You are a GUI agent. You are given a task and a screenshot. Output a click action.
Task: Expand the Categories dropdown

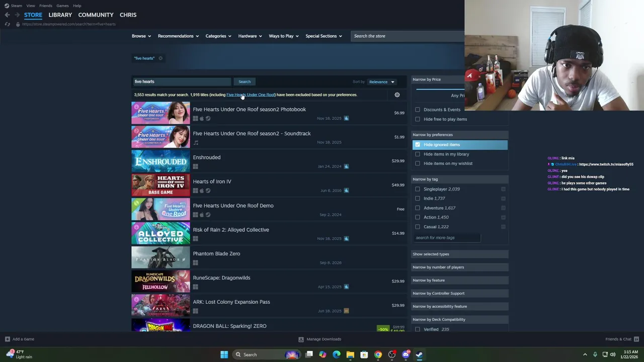pyautogui.click(x=218, y=36)
